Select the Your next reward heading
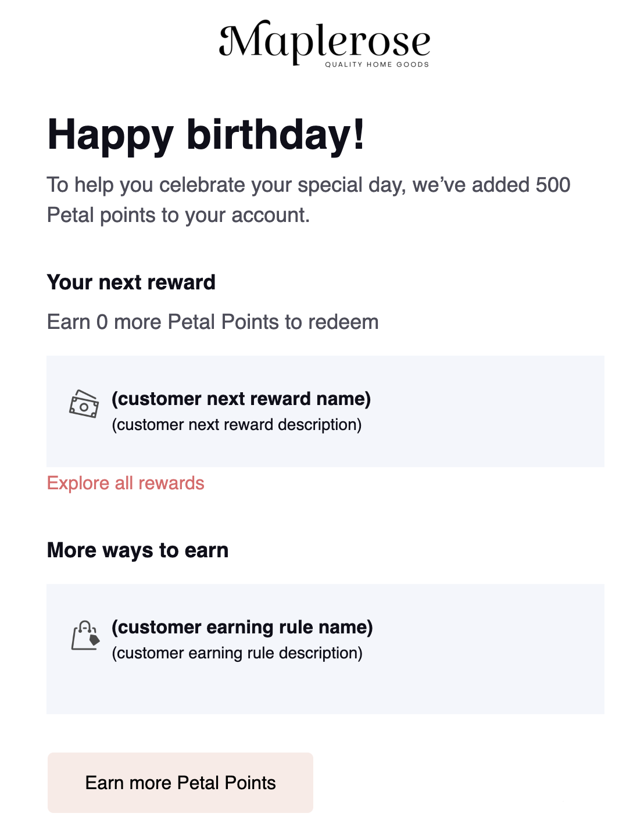The width and height of the screenshot is (644, 824). point(131,282)
